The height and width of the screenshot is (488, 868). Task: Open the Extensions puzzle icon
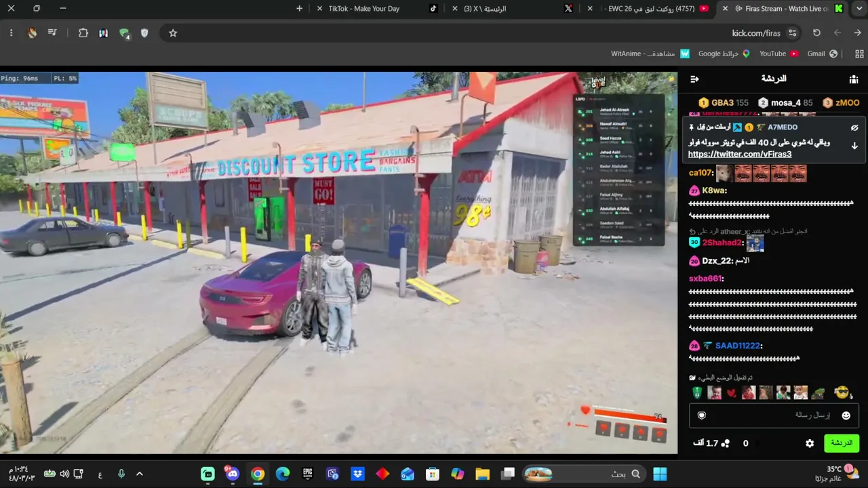83,33
